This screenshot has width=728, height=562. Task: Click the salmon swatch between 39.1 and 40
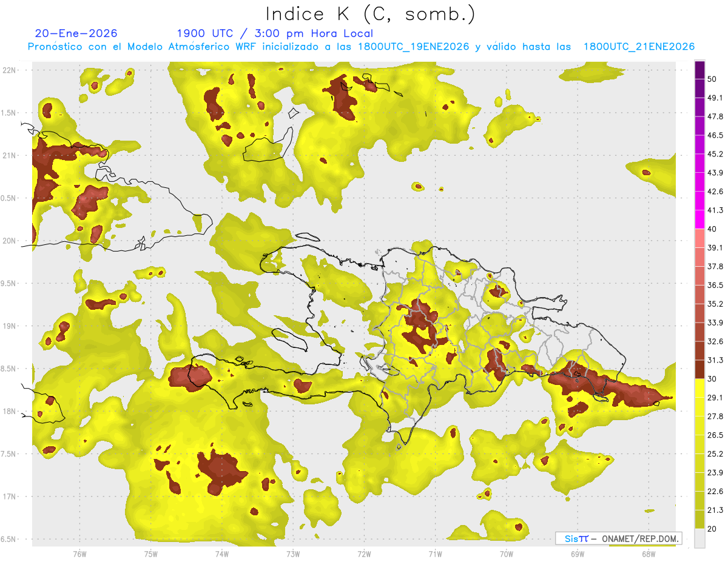699,238
